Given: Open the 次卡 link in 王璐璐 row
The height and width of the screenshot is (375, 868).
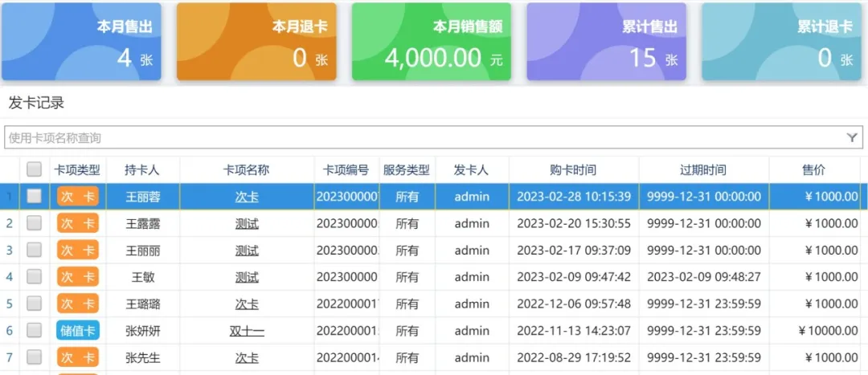Looking at the screenshot, I should (x=247, y=304).
